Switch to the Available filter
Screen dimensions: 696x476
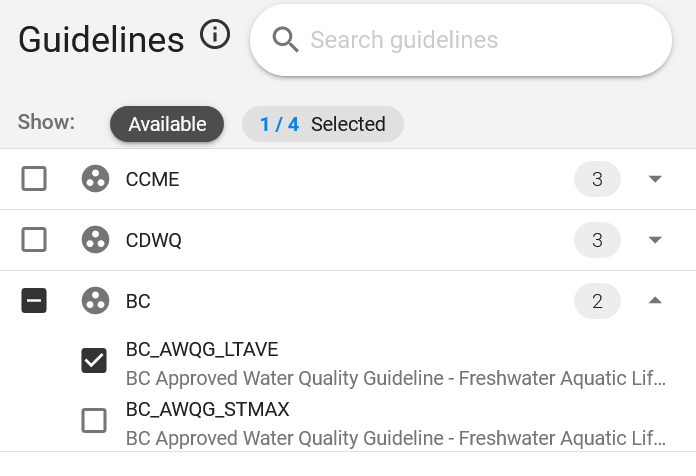click(167, 124)
